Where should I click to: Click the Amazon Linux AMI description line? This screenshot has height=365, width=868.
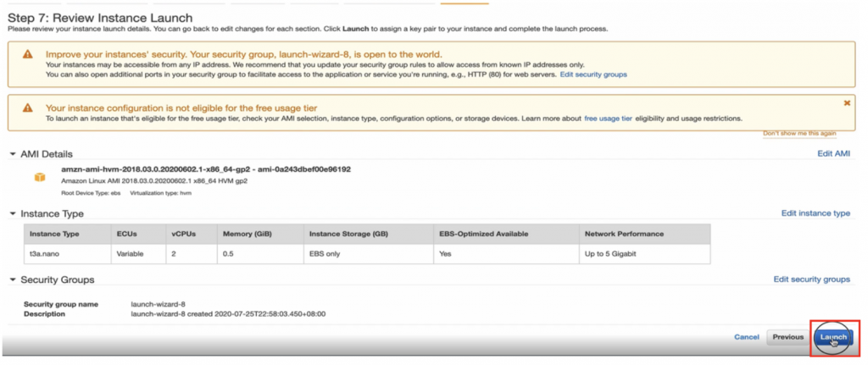click(x=154, y=181)
